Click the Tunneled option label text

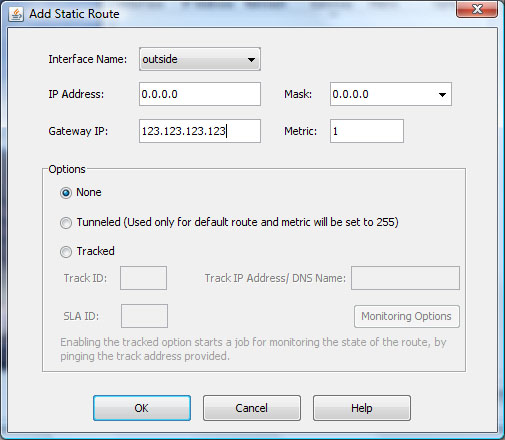click(x=237, y=222)
